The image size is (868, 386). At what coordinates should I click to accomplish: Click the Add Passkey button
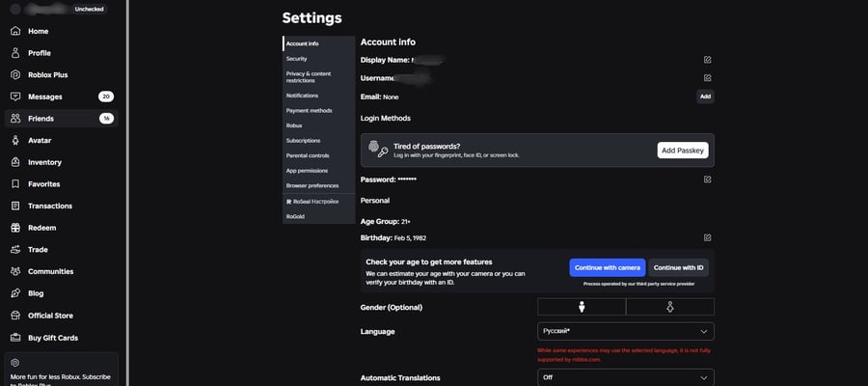(x=683, y=151)
